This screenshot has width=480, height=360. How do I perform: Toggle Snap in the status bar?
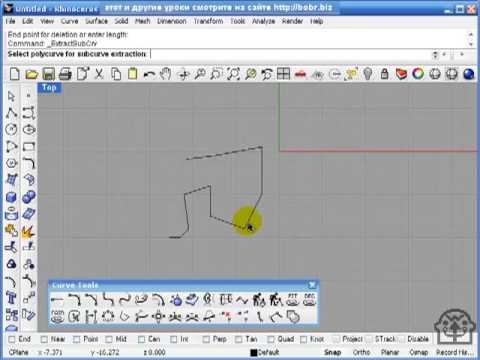[332, 352]
